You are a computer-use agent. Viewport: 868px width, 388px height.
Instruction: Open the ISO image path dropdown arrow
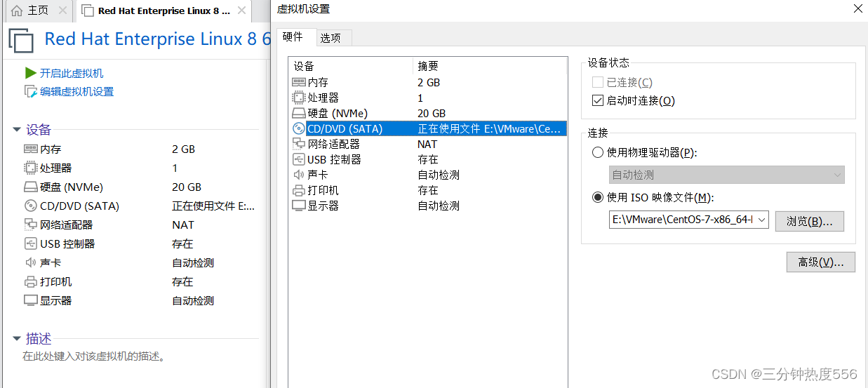tap(762, 220)
